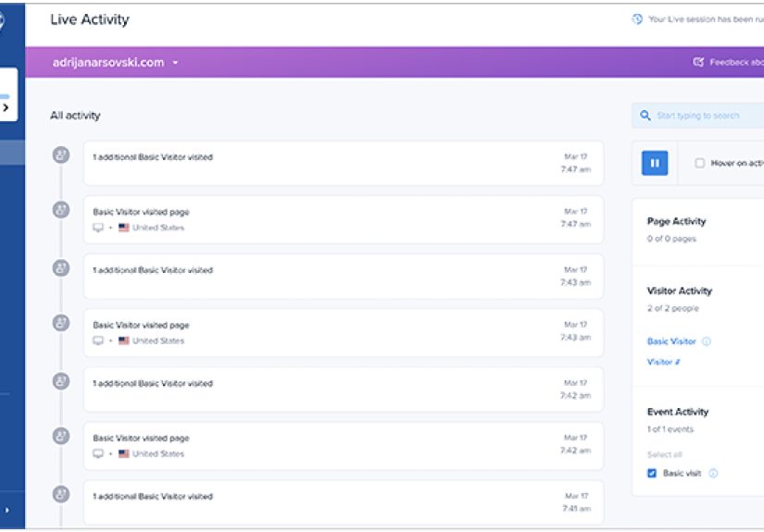
Task: Open the 7:43 am additional Basic Visitor entry
Action: [344, 276]
